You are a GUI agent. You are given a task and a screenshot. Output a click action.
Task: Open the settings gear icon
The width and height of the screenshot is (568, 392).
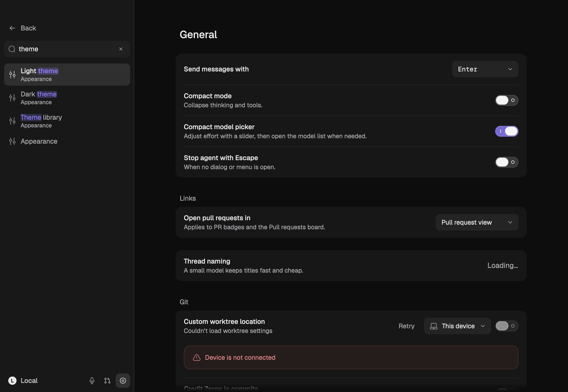coord(123,381)
